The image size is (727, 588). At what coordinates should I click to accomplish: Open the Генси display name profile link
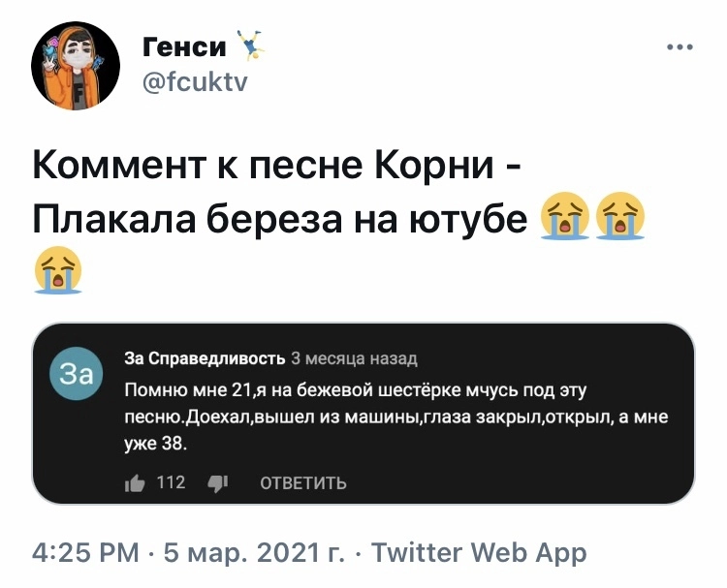pos(184,45)
